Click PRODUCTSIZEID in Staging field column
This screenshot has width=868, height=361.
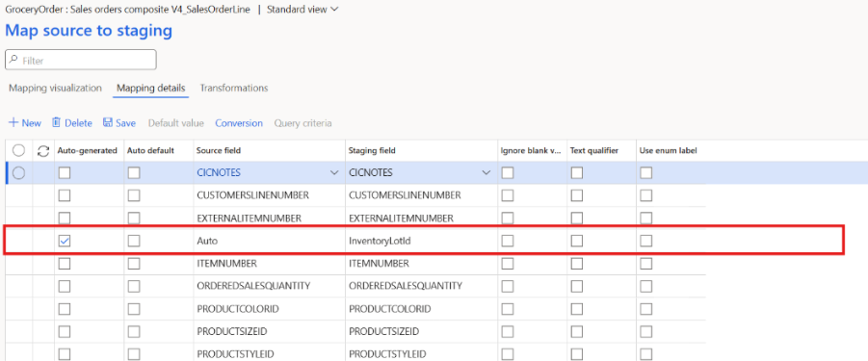pyautogui.click(x=383, y=332)
